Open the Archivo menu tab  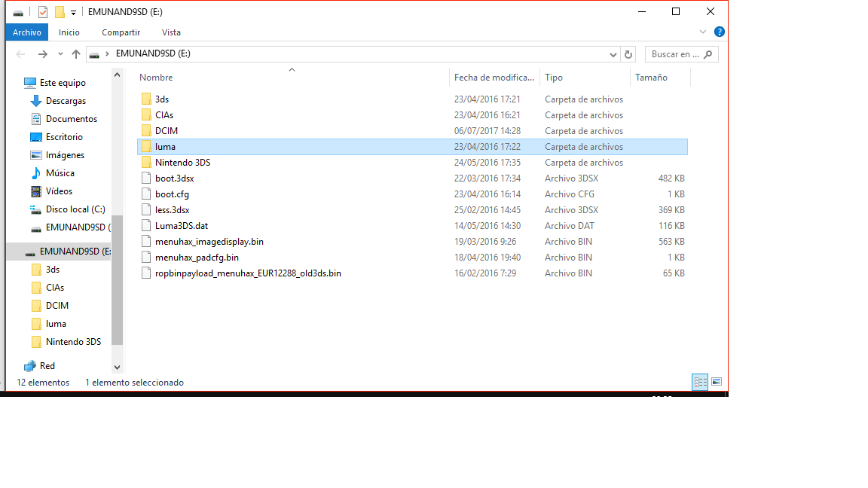[x=27, y=32]
